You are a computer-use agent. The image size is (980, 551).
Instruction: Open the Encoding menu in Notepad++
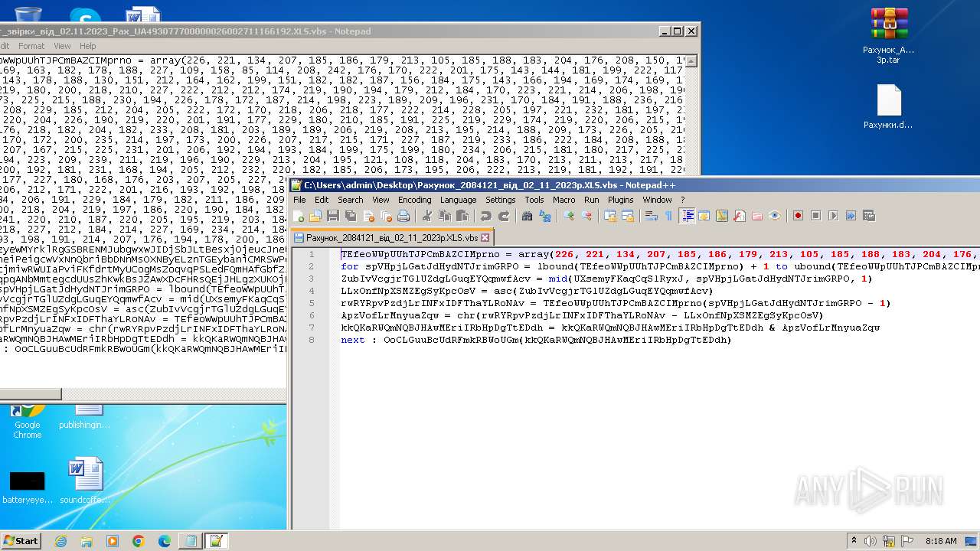(x=414, y=200)
